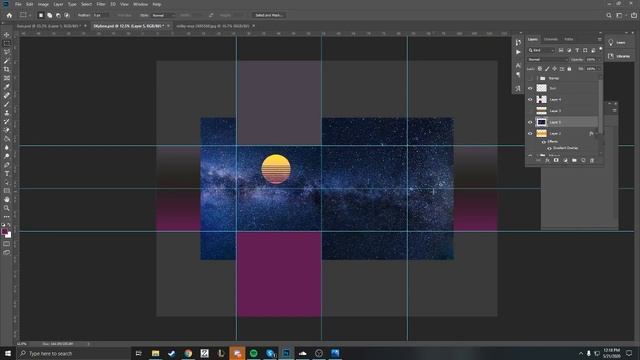Collapse Layer 2 effects arrow

click(x=598, y=133)
